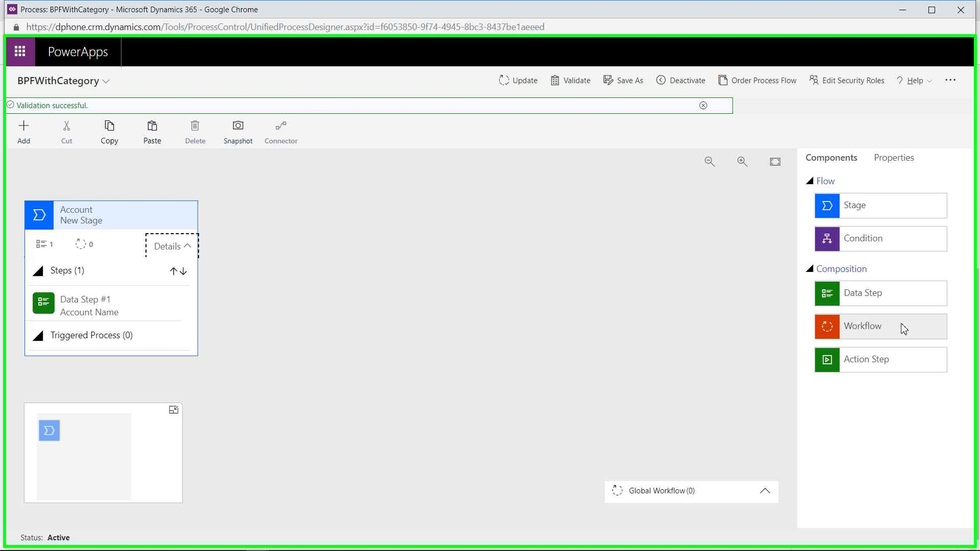
Task: Open the PowerApps app launcher grid
Action: click(20, 52)
